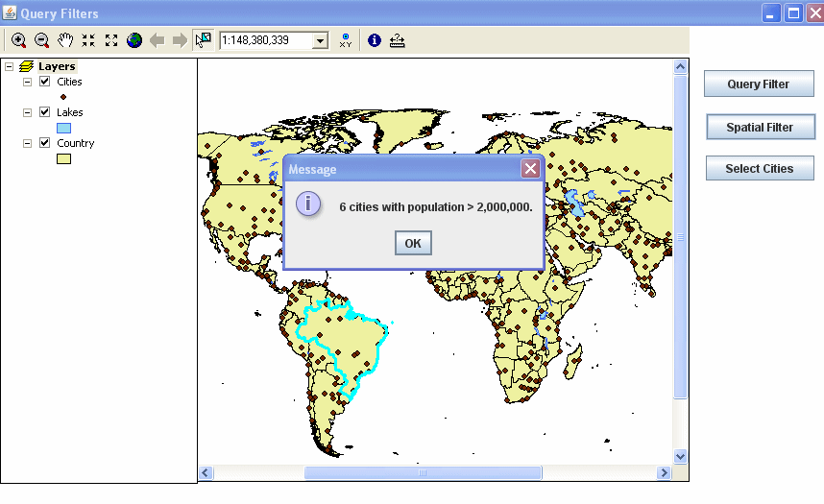Image resolution: width=824 pixels, height=504 pixels.
Task: Select the Lakes layer name
Action: click(x=70, y=112)
